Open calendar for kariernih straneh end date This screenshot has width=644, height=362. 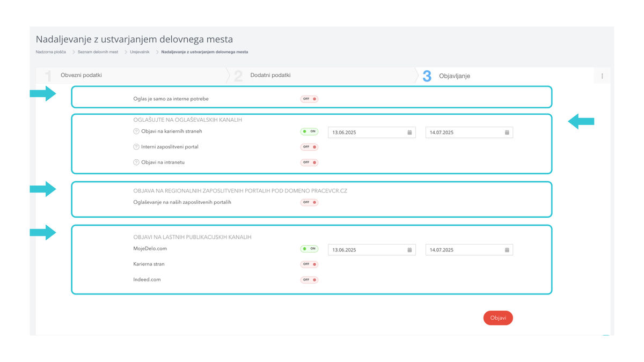507,132
